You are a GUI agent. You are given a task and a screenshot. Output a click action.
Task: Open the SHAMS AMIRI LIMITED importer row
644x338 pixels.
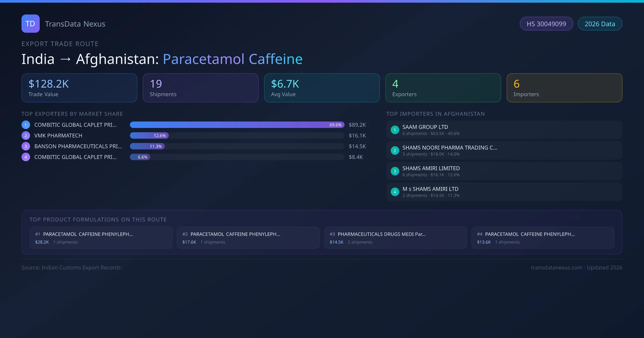pos(504,171)
